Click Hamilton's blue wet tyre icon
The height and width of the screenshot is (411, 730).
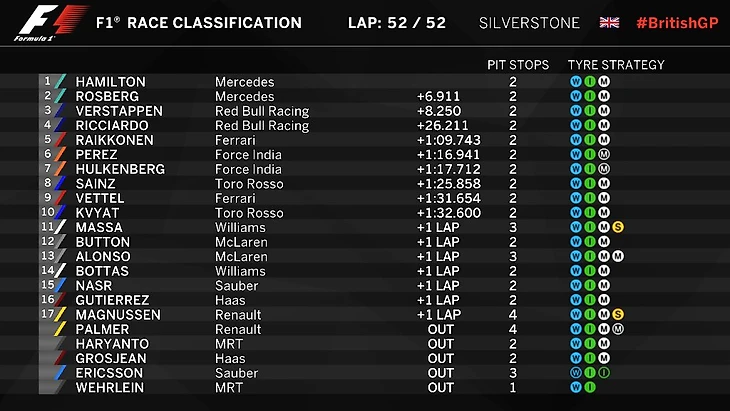[x=576, y=82]
